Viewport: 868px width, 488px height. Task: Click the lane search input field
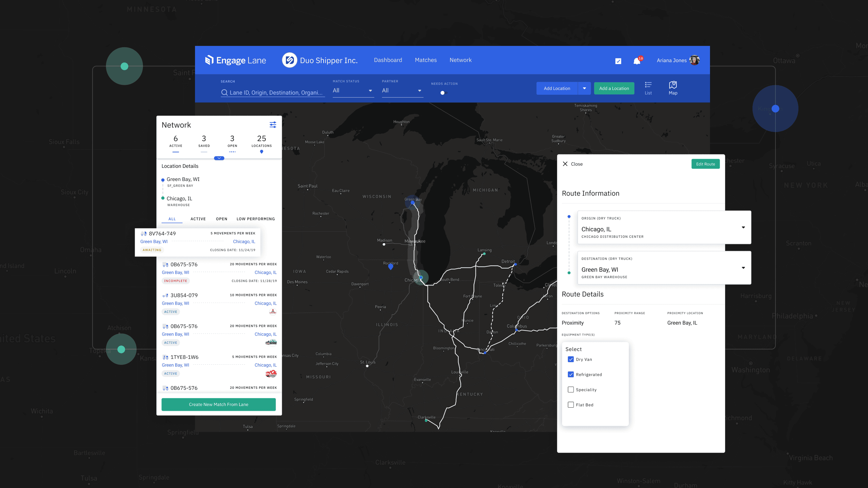[x=275, y=92]
